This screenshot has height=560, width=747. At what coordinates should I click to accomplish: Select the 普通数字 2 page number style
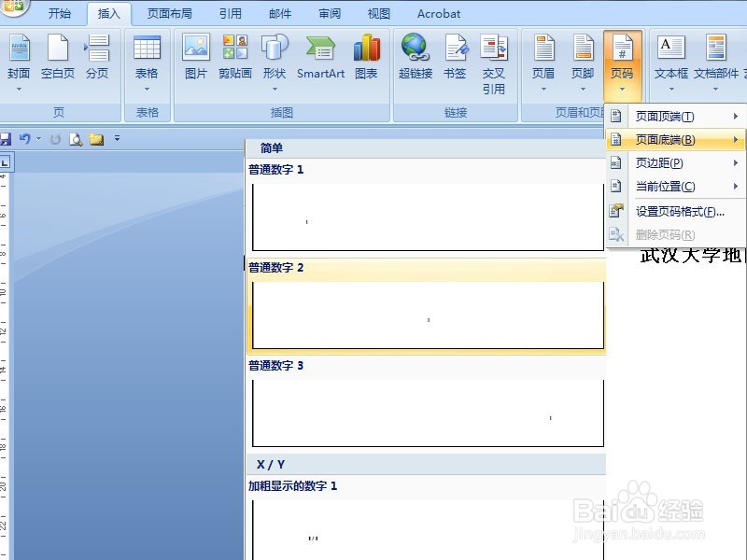[x=426, y=315]
